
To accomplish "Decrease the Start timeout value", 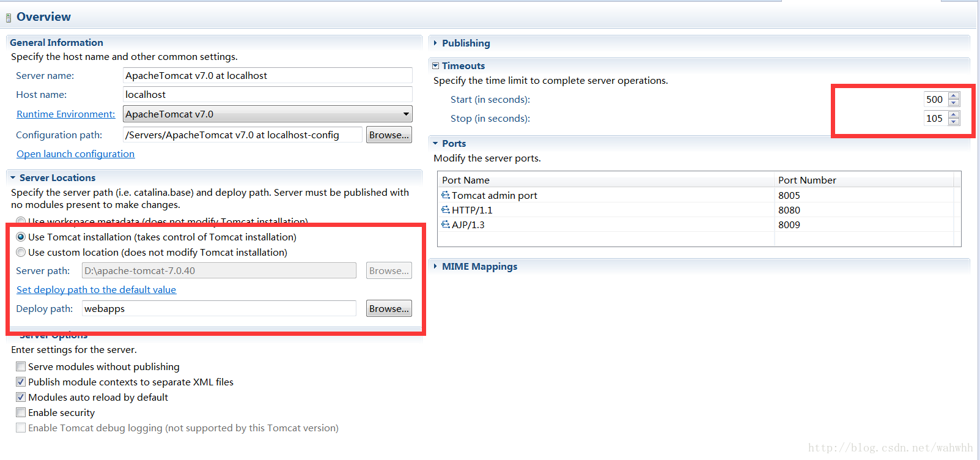I will (954, 103).
